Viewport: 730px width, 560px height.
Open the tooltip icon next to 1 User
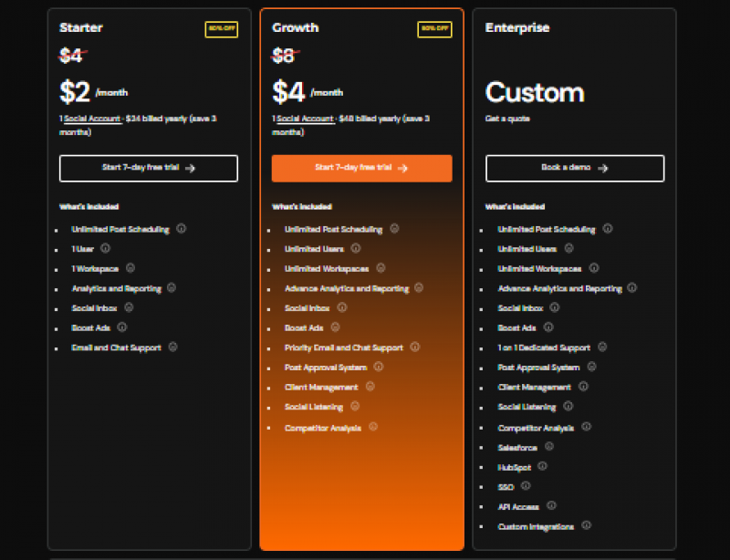pyautogui.click(x=107, y=248)
